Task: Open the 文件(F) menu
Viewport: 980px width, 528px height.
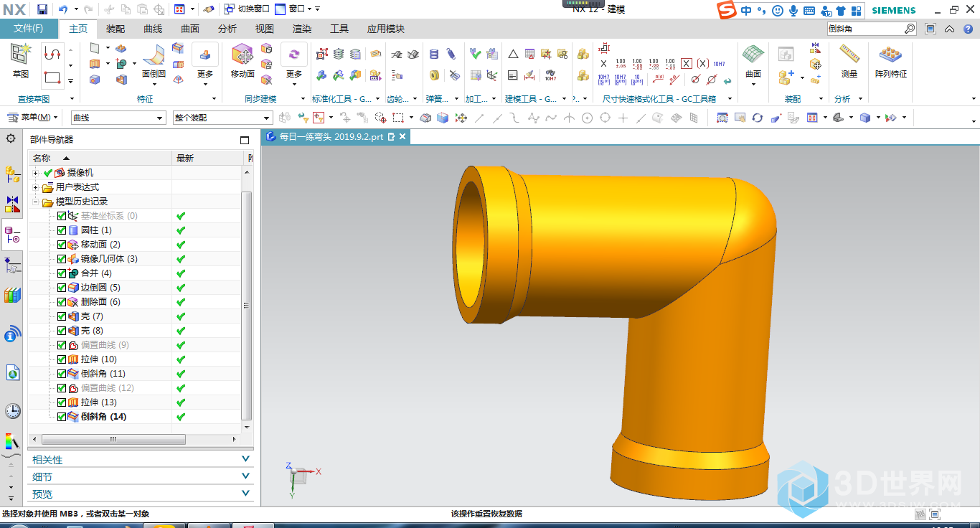Action: click(x=29, y=29)
